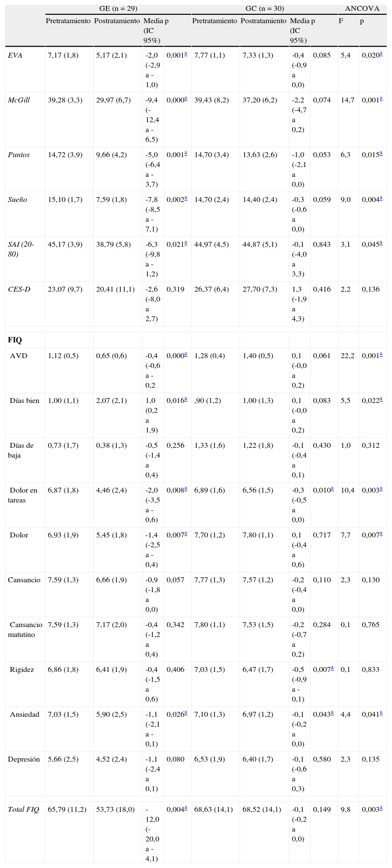Click footnote 'a' after GC p-value 0,010

pos(332,489)
